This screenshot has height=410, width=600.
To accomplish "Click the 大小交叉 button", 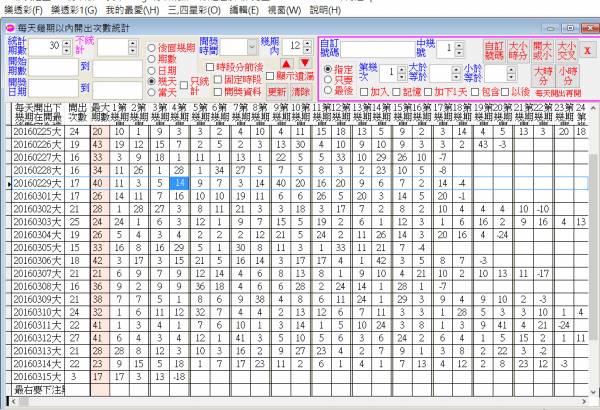I will (565, 49).
